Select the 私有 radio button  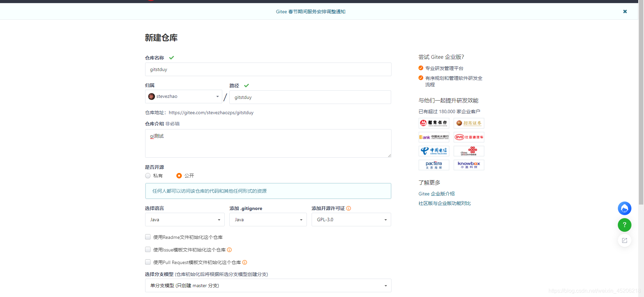point(148,176)
